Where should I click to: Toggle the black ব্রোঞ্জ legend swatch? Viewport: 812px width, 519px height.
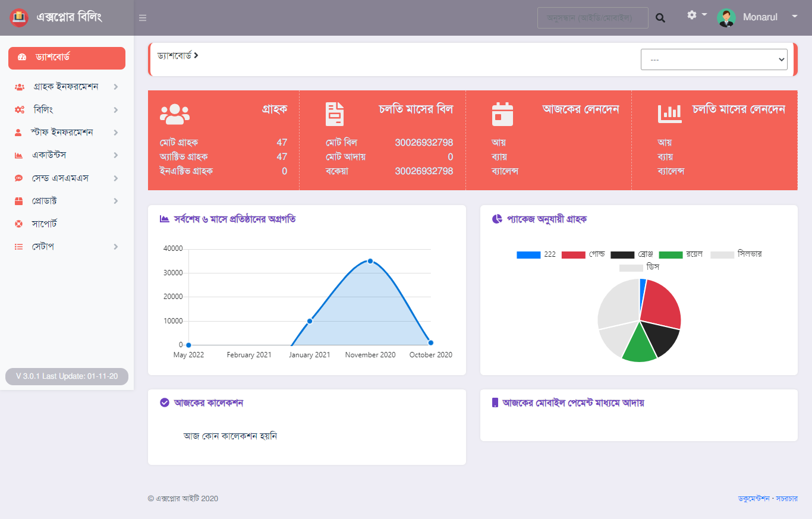pyautogui.click(x=622, y=254)
